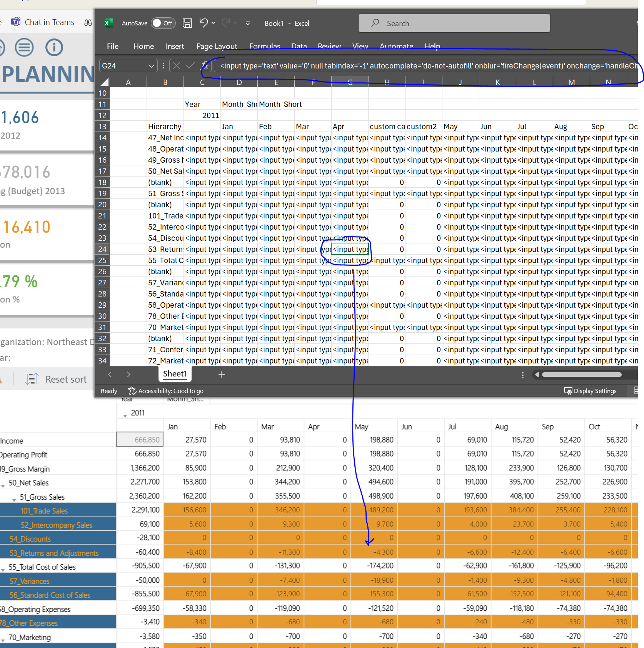
Task: Select the 101_Trade Sales row label
Action: tap(44, 511)
